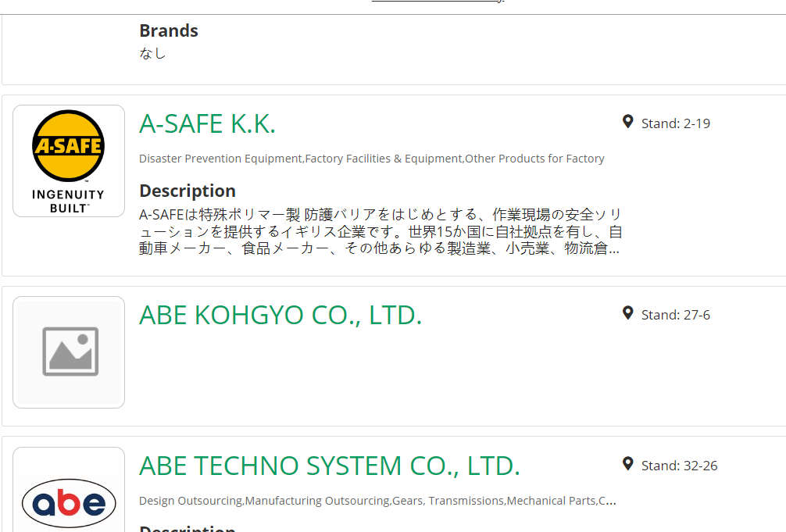Click the A-SAFE Japanese description paragraph
Image resolution: width=786 pixels, height=532 pixels.
point(380,232)
